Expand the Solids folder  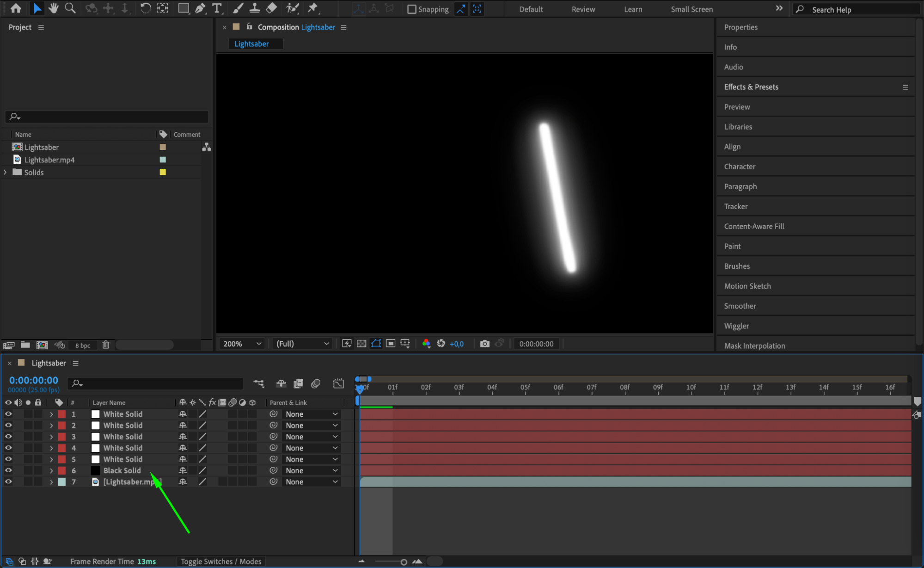pyautogui.click(x=6, y=172)
